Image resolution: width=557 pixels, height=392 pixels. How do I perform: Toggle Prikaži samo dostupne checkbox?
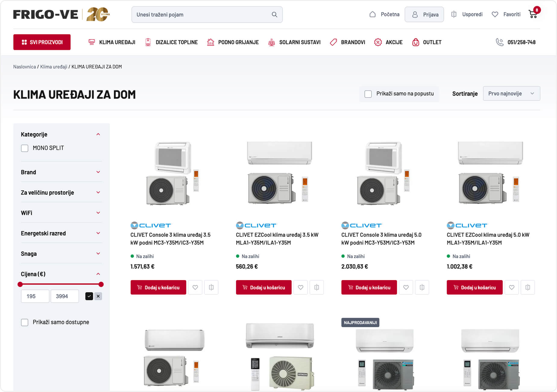click(25, 322)
